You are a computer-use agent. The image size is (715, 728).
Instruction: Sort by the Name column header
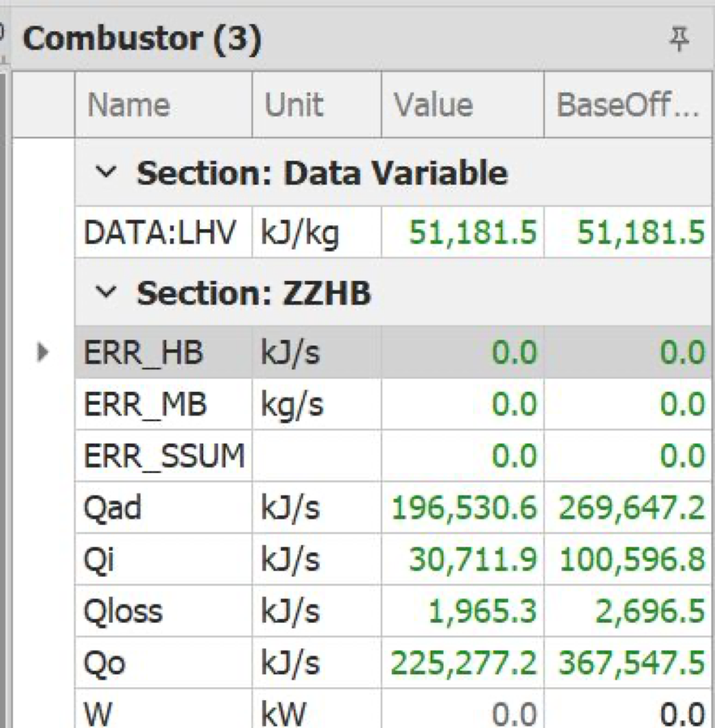point(164,104)
